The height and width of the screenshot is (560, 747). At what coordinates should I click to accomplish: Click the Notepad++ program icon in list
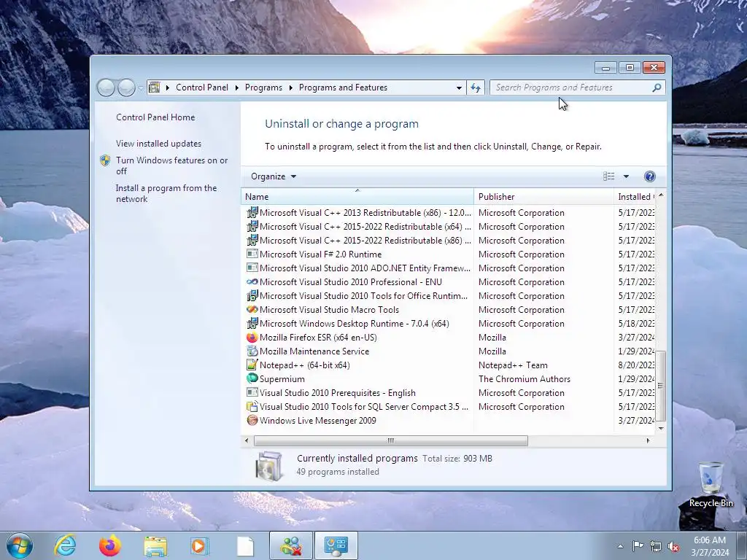(252, 365)
